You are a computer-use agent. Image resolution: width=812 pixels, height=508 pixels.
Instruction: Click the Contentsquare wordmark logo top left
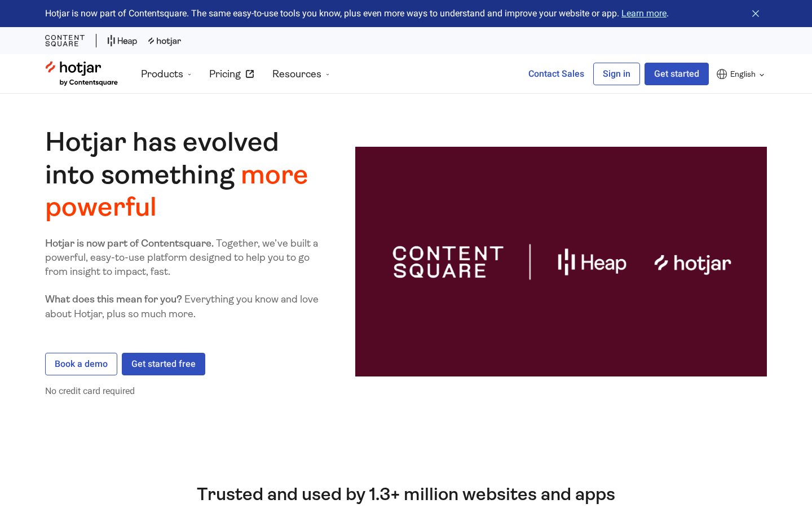tap(64, 41)
